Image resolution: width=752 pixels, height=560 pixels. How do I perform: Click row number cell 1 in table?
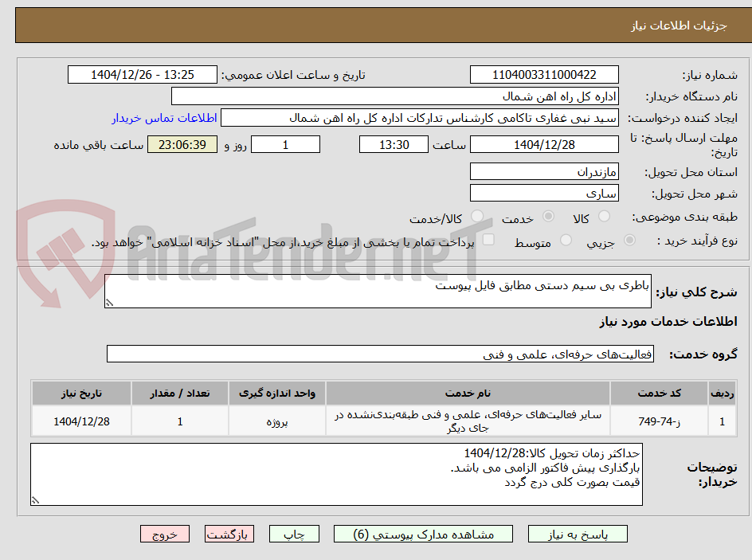(x=723, y=421)
